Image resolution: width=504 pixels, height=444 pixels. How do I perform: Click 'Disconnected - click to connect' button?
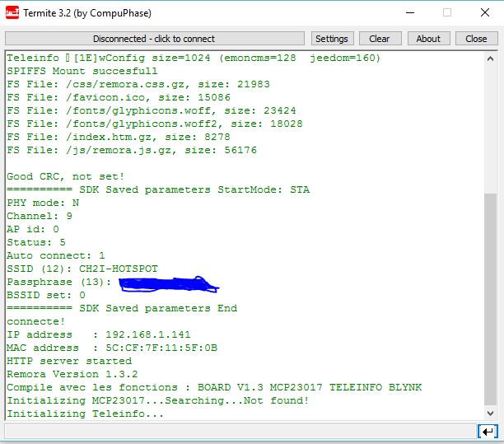155,39
